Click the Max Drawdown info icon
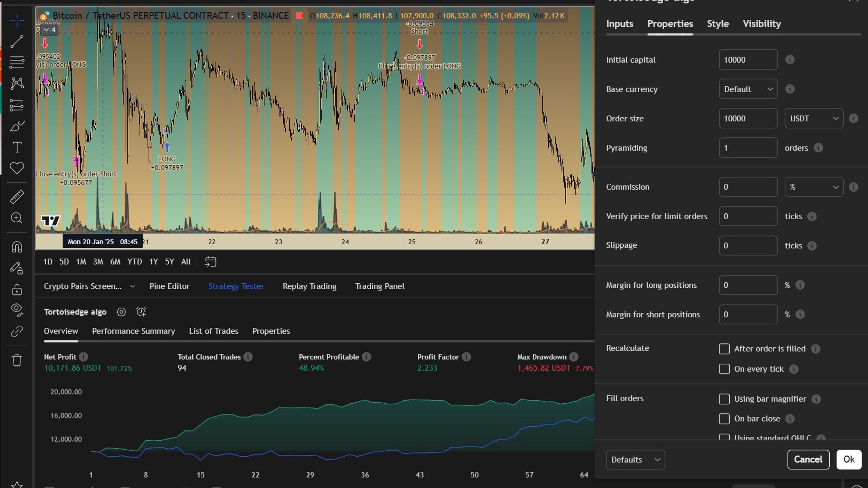 tap(574, 357)
